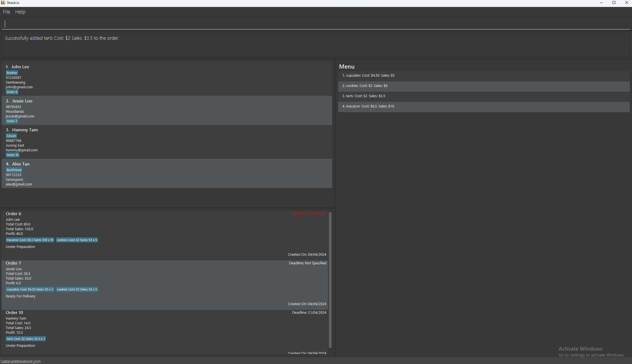
Task: Click the Order 10 tag under Hammy Tam
Action: [12, 155]
